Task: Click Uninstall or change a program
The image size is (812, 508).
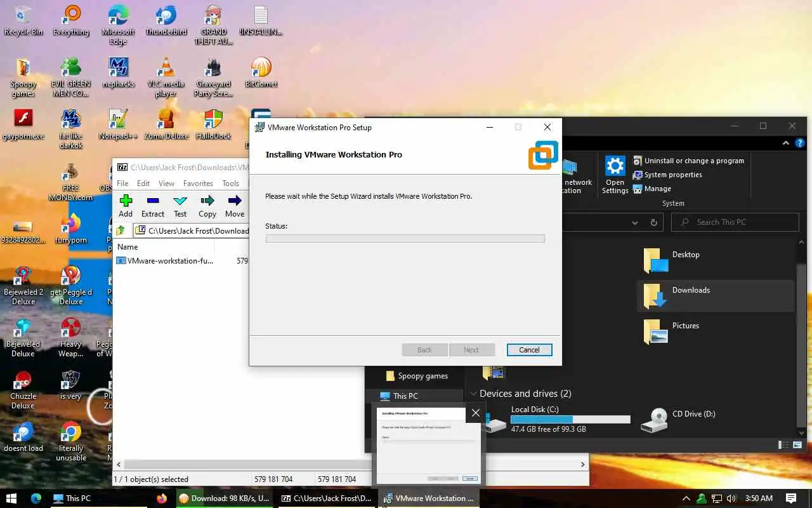Action: point(688,161)
